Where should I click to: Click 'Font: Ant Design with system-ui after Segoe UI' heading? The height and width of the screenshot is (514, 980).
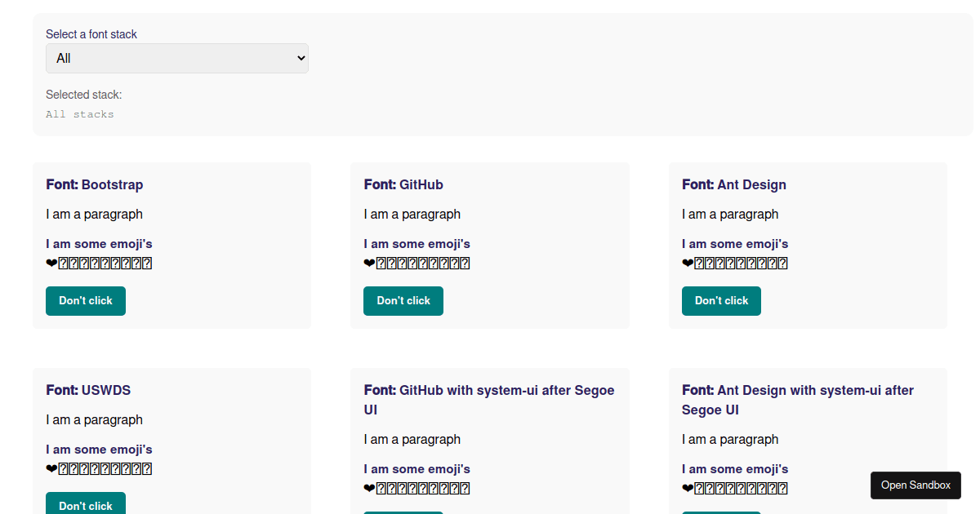tap(798, 400)
